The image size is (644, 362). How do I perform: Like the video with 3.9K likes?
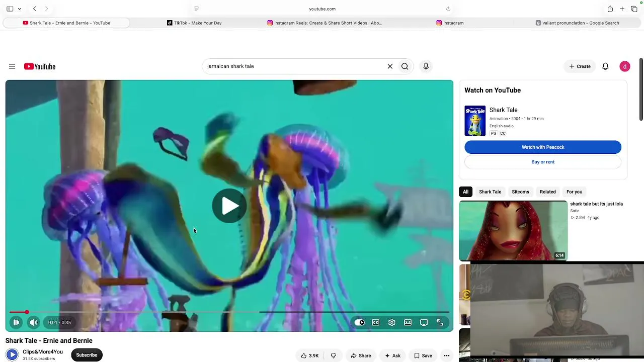coord(309,355)
